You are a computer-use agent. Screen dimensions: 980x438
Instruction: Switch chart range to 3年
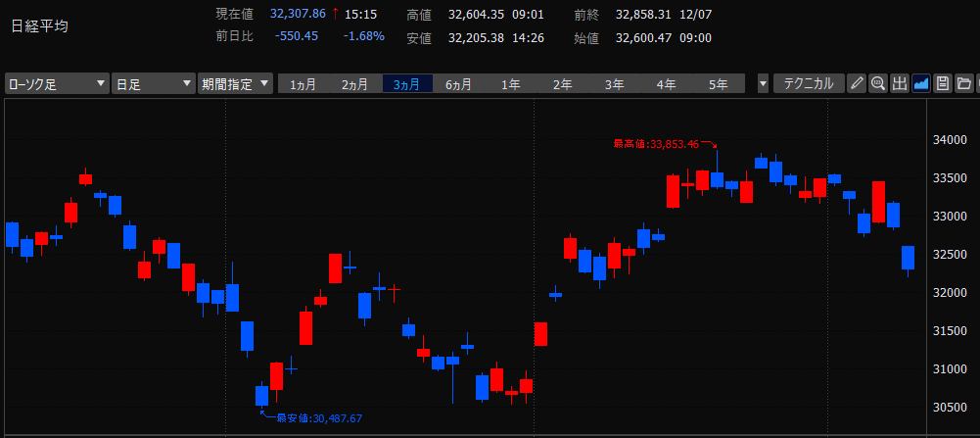(615, 84)
